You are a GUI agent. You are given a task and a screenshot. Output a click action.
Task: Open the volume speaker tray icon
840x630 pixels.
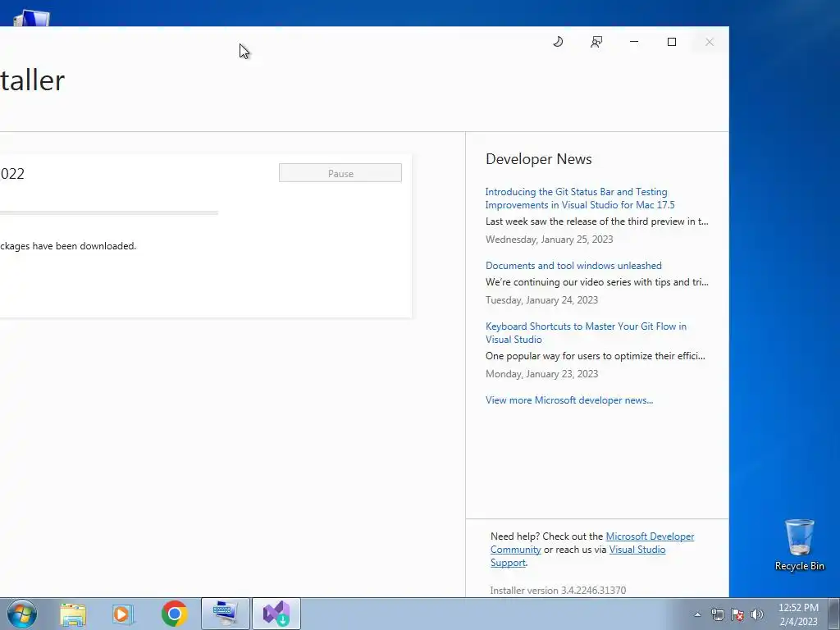(x=757, y=614)
